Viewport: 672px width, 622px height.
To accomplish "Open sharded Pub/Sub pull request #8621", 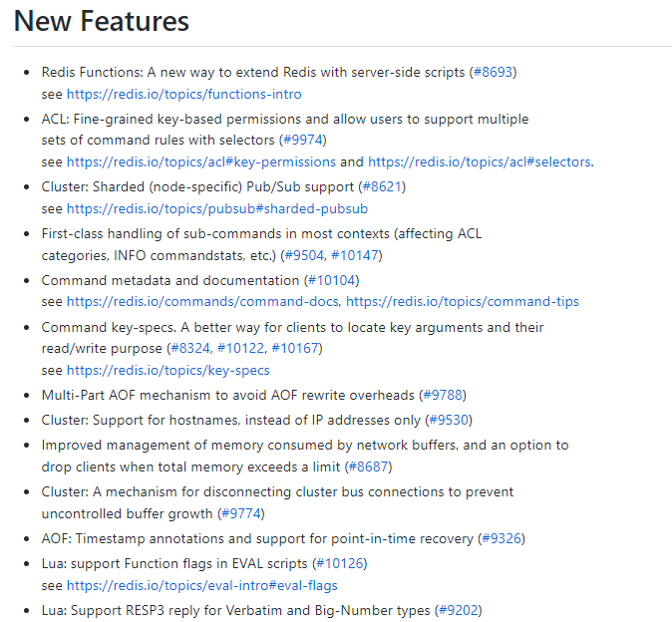I will point(382,186).
